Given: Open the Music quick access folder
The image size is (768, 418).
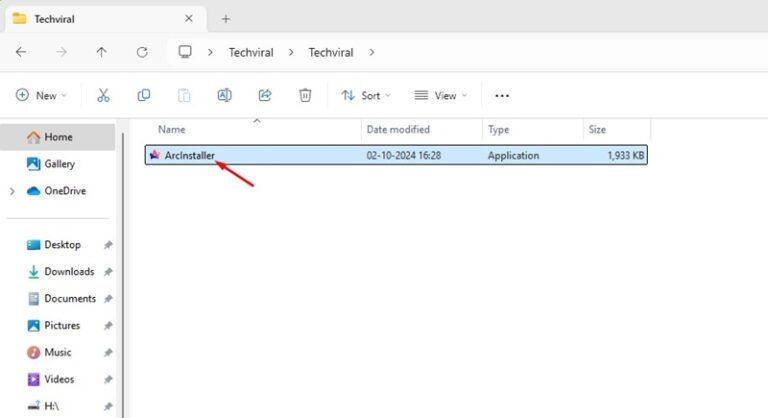Looking at the screenshot, I should 57,352.
